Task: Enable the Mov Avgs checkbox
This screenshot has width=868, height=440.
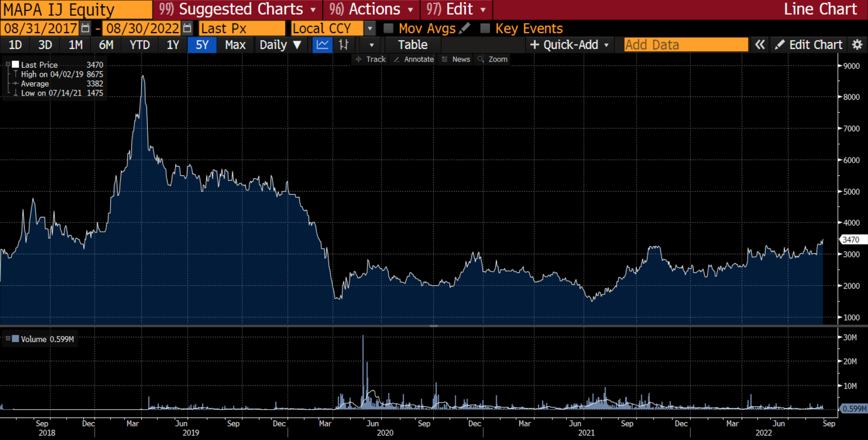Action: coord(388,28)
